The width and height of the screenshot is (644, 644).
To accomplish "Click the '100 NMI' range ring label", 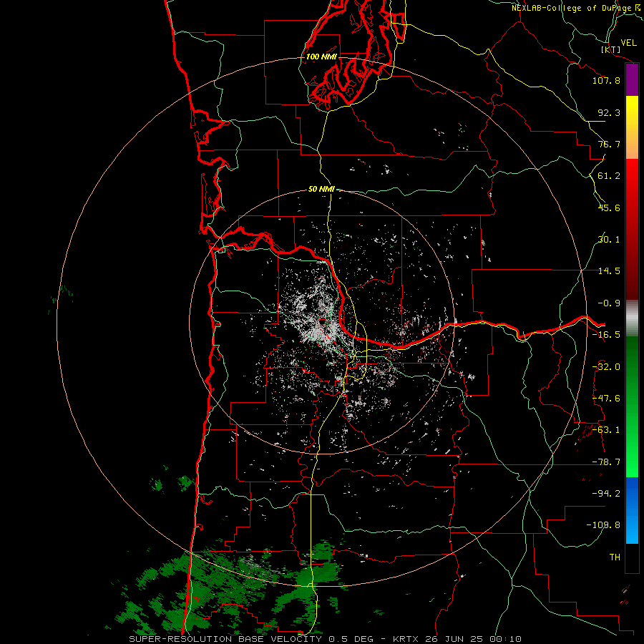I will (x=321, y=57).
